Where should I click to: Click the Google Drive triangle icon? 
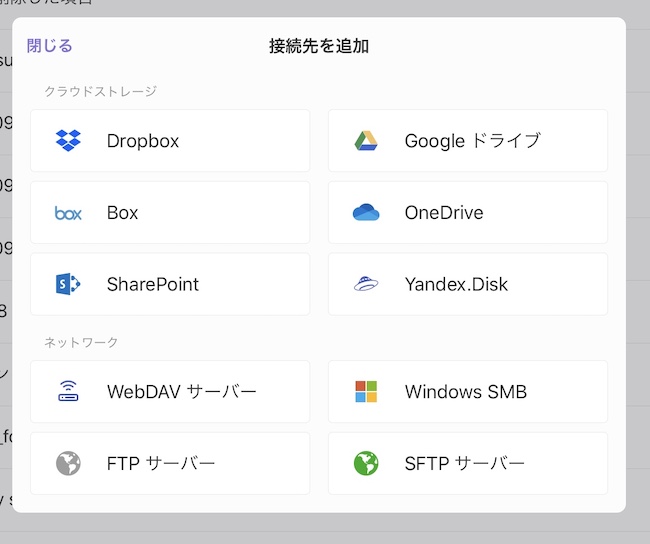pos(366,141)
